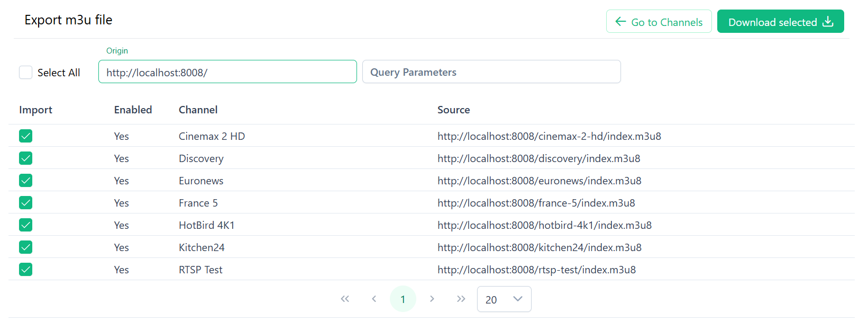
Task: Click the Query Parameters input field
Action: point(491,72)
